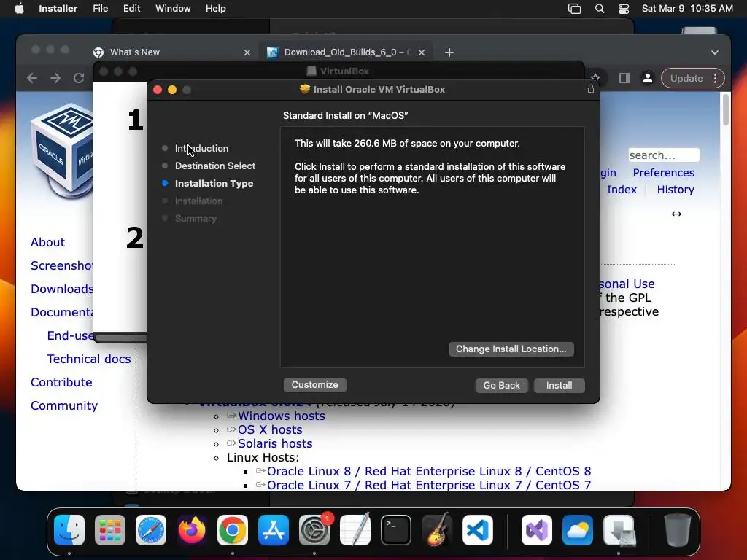747x560 pixels.
Task: Open App Store from the Dock
Action: [x=274, y=530]
